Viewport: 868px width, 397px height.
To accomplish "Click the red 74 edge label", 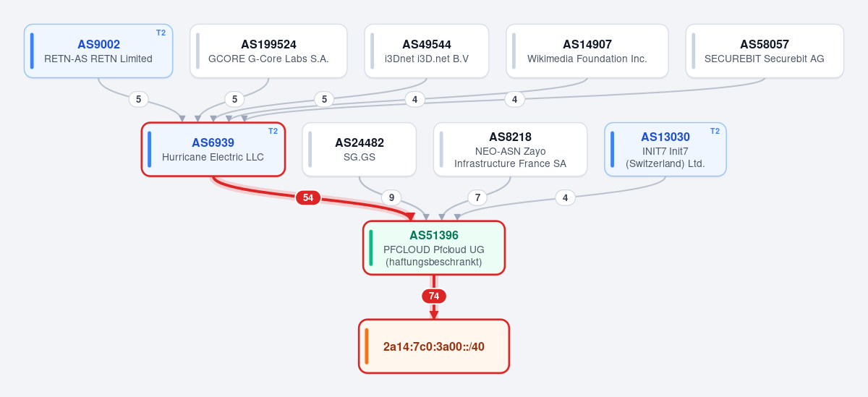I will click(434, 296).
